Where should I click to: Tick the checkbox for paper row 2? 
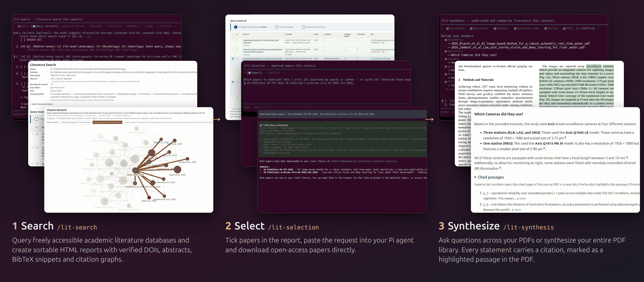click(233, 49)
